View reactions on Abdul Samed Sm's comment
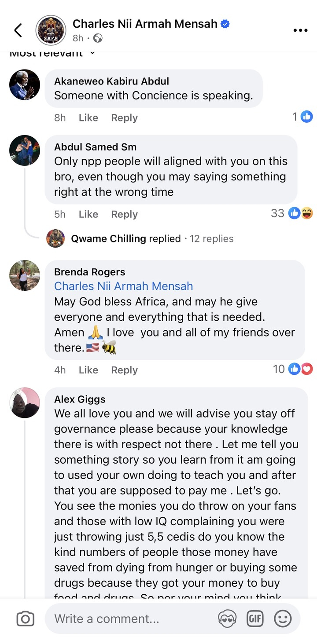This screenshot has height=644, width=317. click(x=292, y=214)
